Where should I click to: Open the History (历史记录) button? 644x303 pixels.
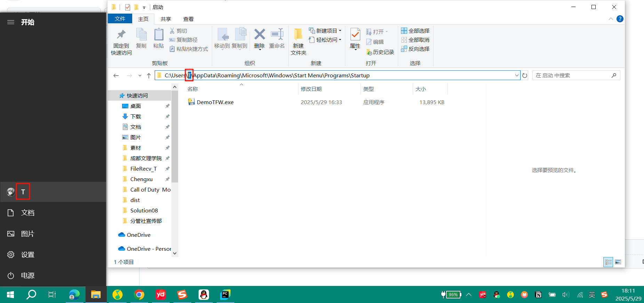coord(380,52)
